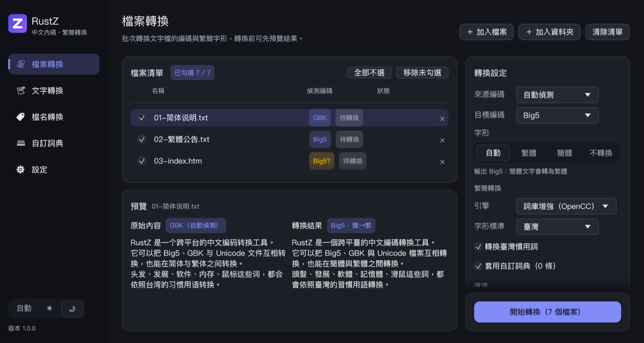The width and height of the screenshot is (644, 343).
Task: Open the 字形標準 臺灣 dropdown
Action: click(557, 227)
